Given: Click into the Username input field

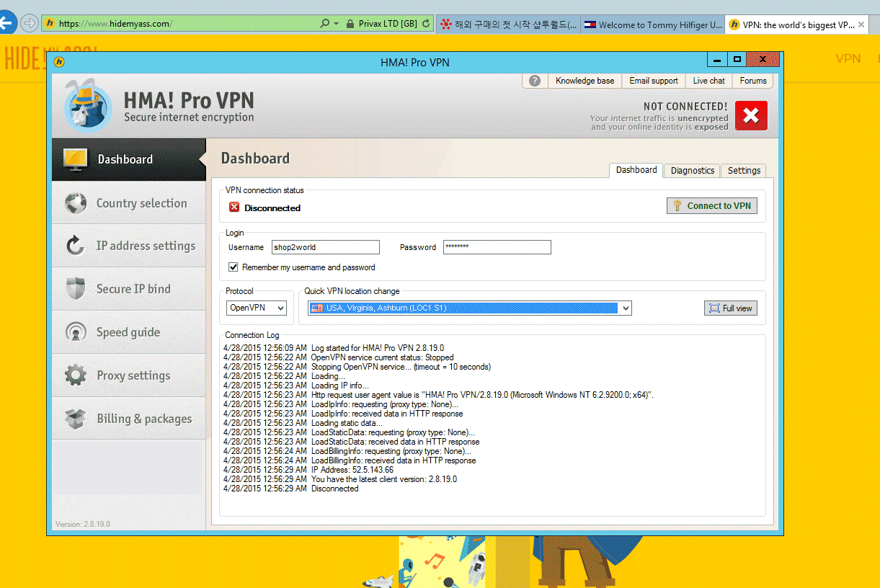Looking at the screenshot, I should point(325,247).
